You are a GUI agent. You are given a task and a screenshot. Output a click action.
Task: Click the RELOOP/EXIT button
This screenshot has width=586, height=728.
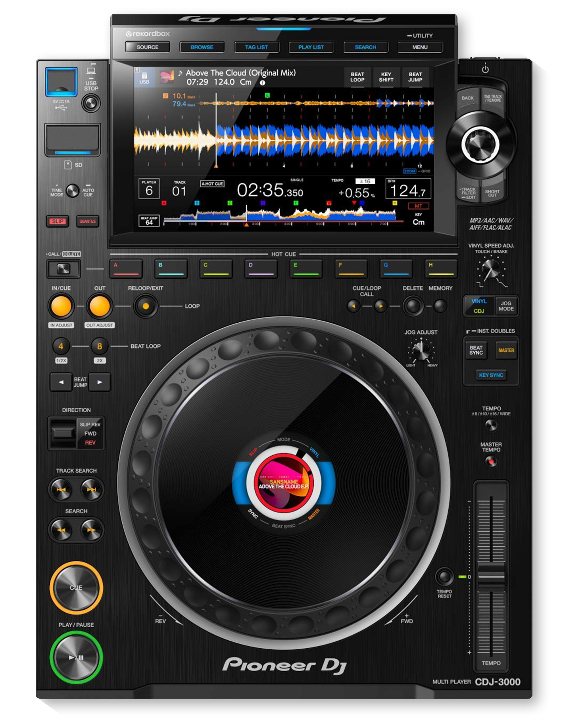click(146, 306)
